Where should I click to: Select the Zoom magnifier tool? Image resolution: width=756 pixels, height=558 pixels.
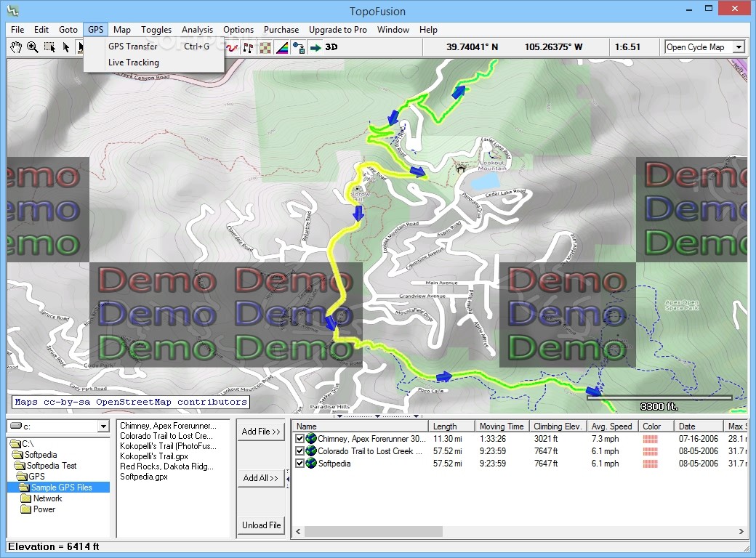[32, 47]
